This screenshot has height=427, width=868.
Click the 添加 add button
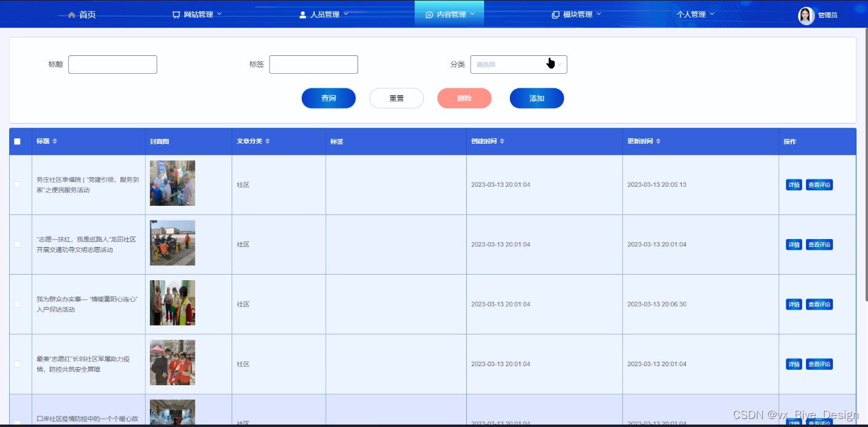(537, 98)
